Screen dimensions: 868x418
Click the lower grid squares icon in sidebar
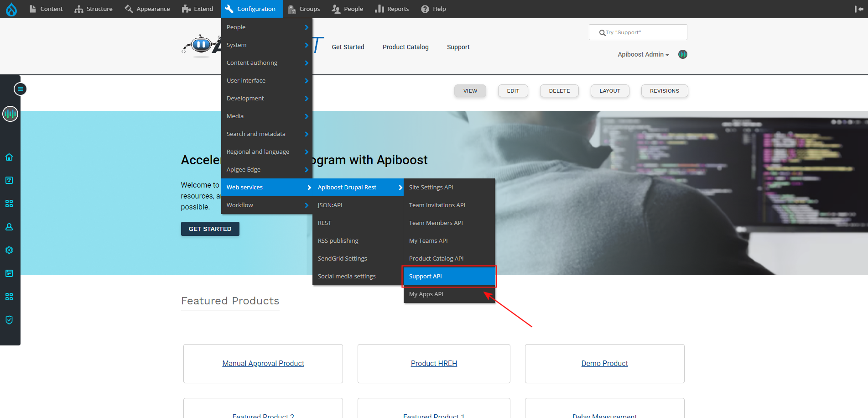tap(9, 297)
